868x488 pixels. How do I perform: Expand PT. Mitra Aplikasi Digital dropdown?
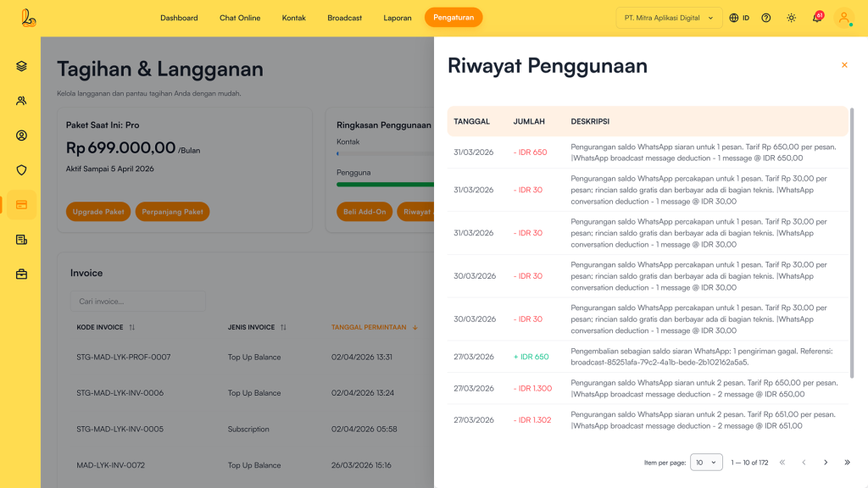click(669, 18)
